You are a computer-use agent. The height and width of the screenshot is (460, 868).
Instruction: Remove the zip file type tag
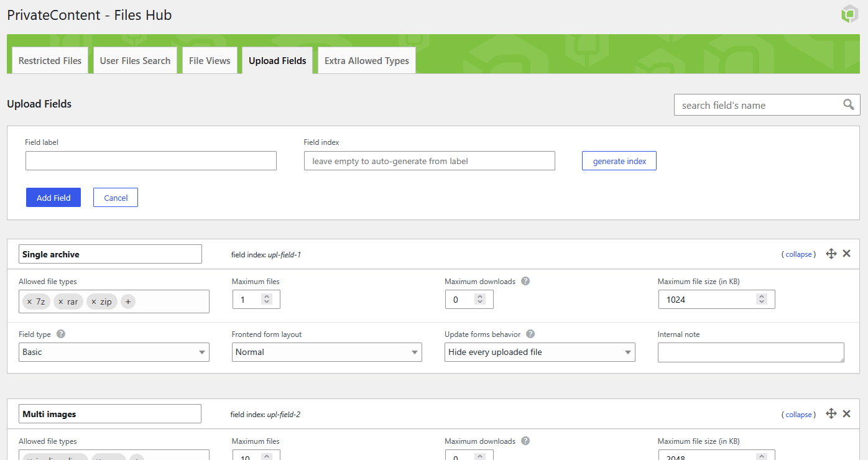click(x=93, y=301)
